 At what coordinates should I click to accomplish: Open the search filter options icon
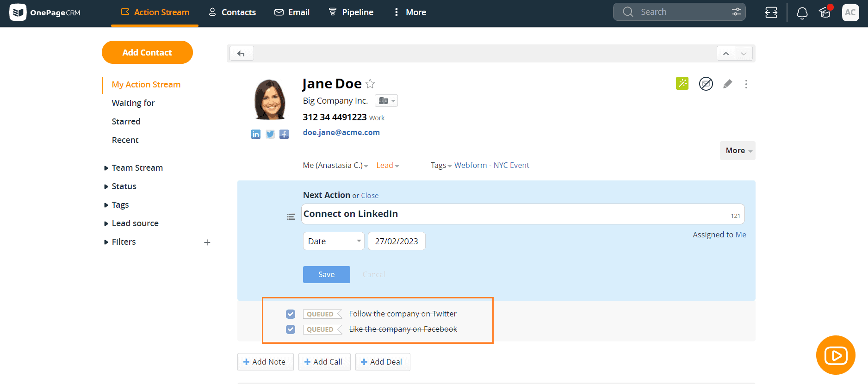click(736, 12)
